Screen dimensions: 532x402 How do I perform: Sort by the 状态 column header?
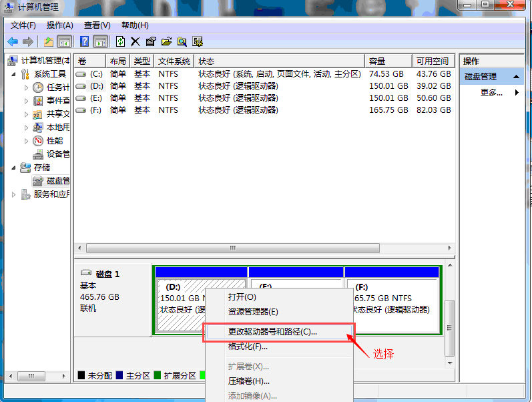[280, 61]
